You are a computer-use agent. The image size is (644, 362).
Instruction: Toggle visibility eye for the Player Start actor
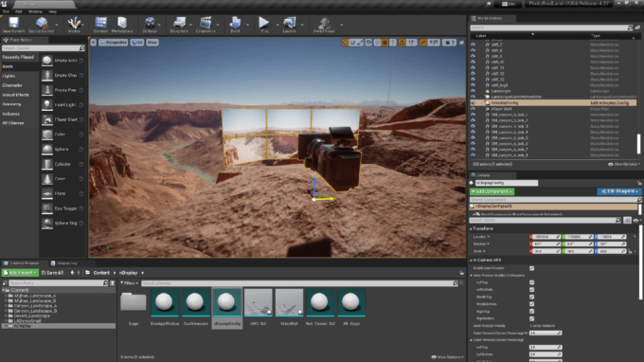click(473, 109)
